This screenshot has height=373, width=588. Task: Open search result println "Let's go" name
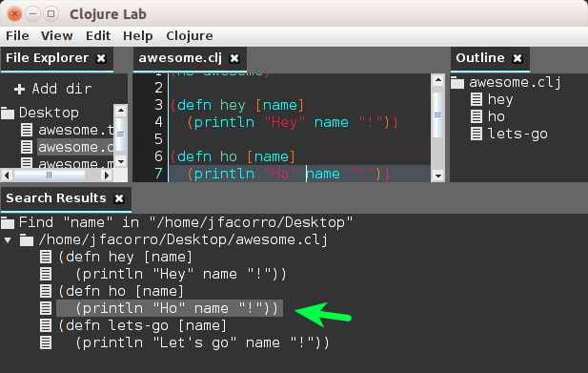coord(202,343)
